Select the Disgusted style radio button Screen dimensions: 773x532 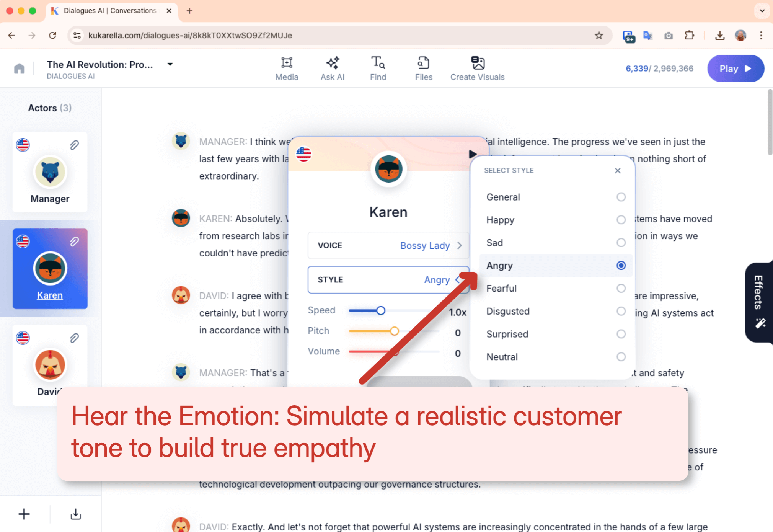[621, 311]
